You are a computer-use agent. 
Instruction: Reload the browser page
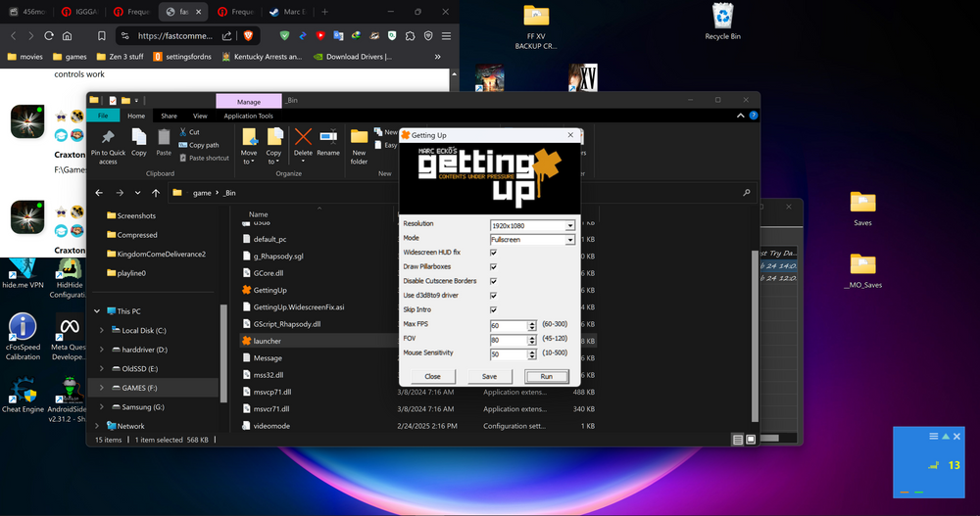click(x=49, y=36)
